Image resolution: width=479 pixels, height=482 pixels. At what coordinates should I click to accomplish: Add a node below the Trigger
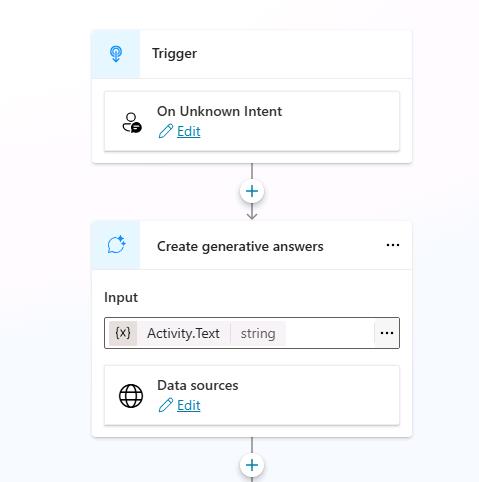252,191
